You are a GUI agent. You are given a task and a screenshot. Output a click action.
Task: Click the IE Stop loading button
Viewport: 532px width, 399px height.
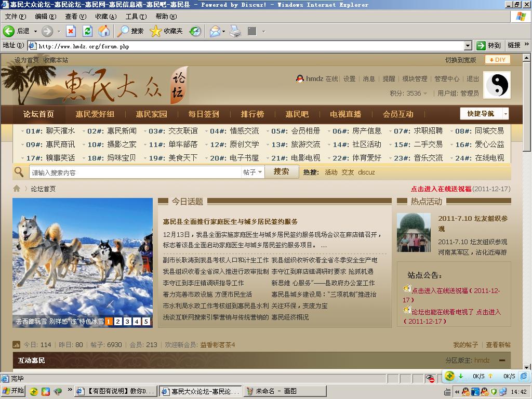pyautogui.click(x=71, y=31)
